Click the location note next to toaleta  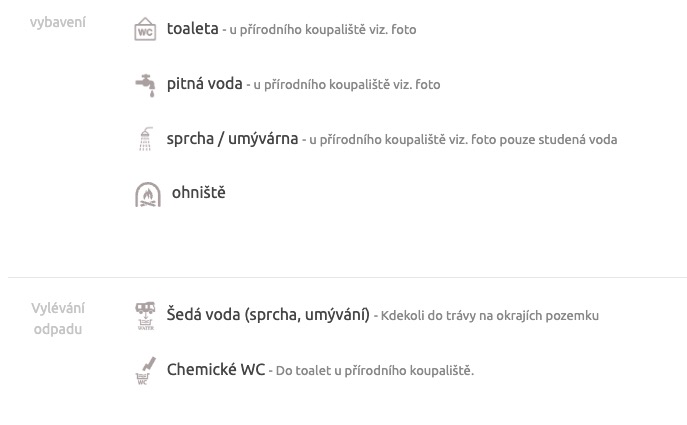[322, 30]
